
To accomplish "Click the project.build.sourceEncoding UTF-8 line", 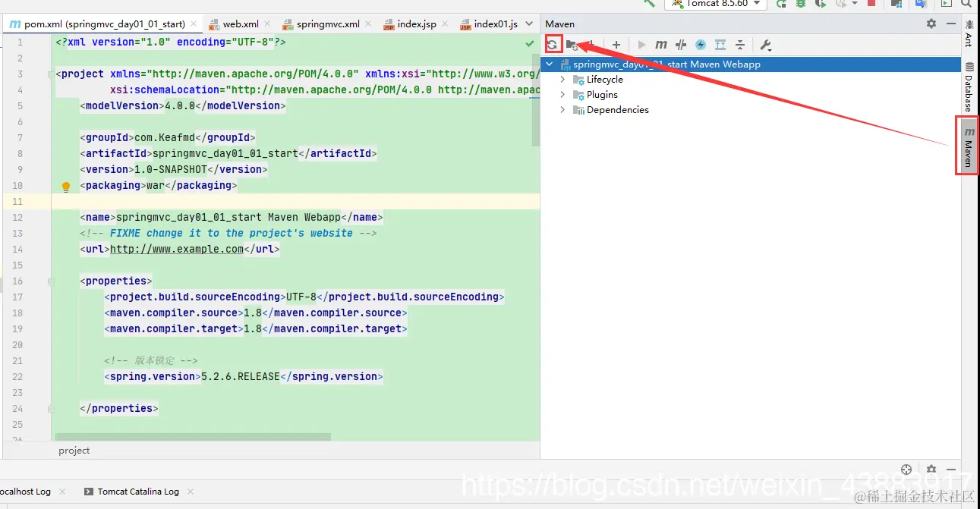I will pos(304,297).
